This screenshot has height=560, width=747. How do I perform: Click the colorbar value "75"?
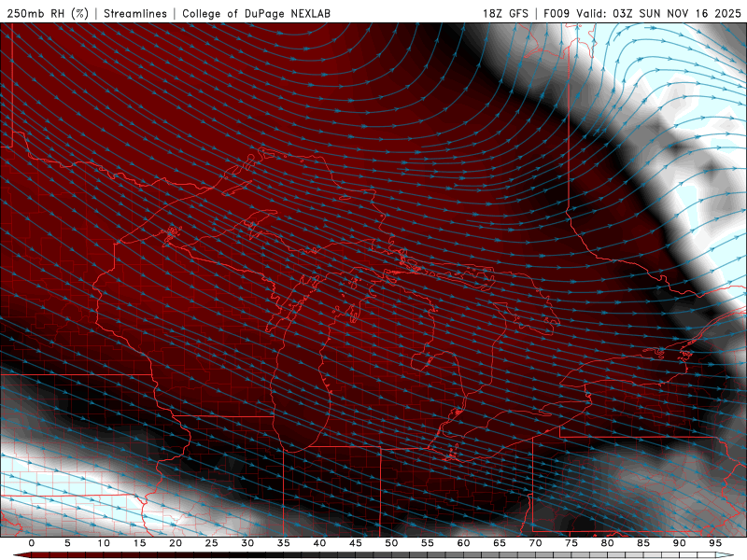(571, 543)
